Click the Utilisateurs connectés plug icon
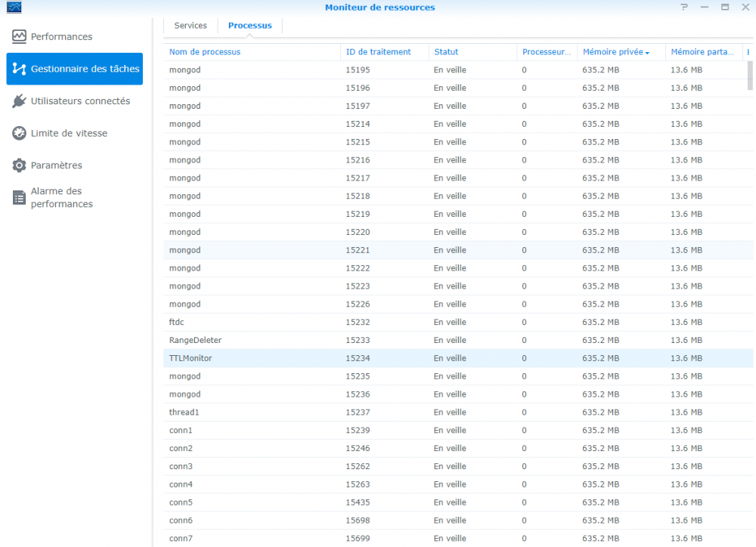Viewport: 756px width, 547px height. [19, 101]
